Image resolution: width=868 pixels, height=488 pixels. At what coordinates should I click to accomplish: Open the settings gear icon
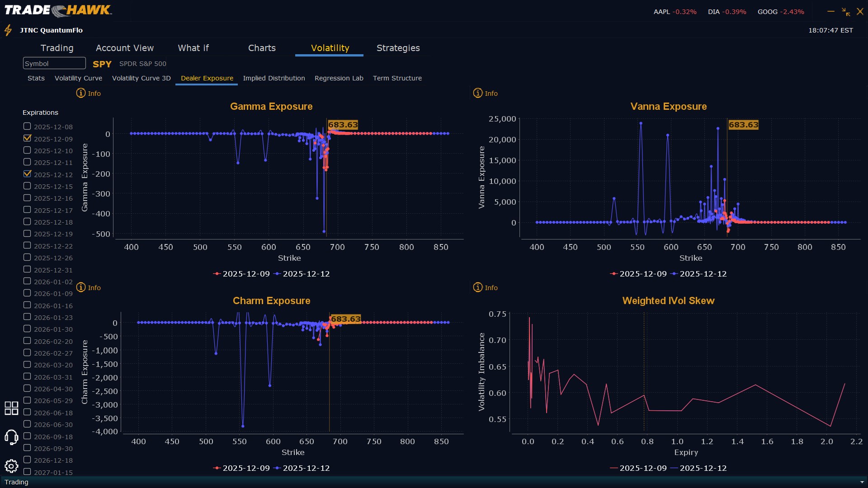click(11, 466)
